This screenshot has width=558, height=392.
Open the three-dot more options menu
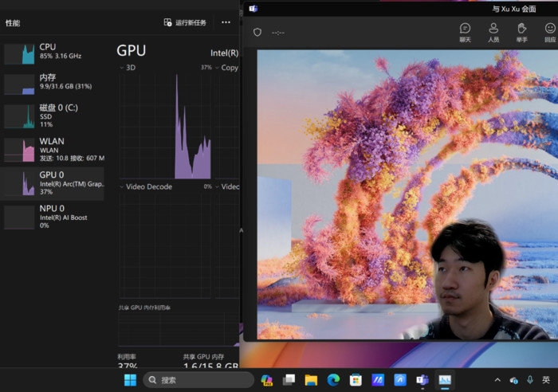pyautogui.click(x=226, y=22)
